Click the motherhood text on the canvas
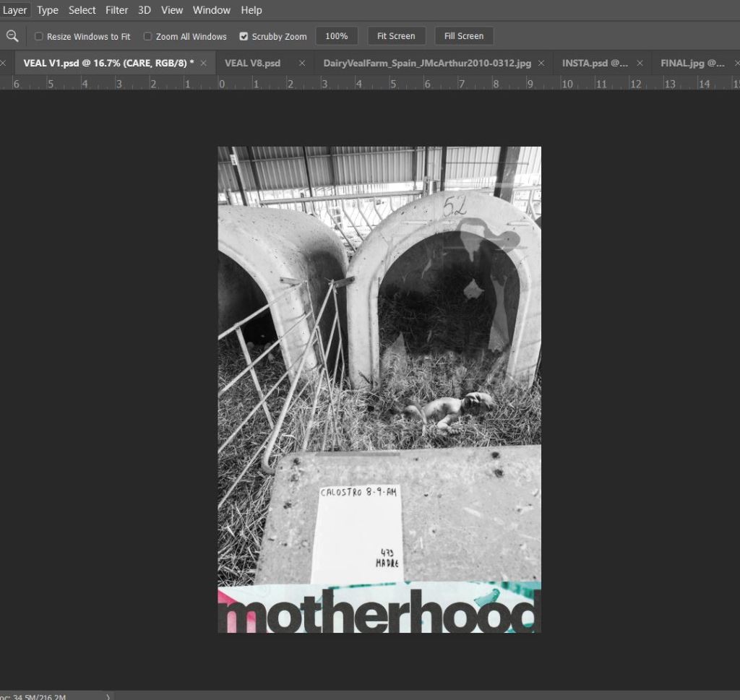The height and width of the screenshot is (700, 740). tap(379, 613)
